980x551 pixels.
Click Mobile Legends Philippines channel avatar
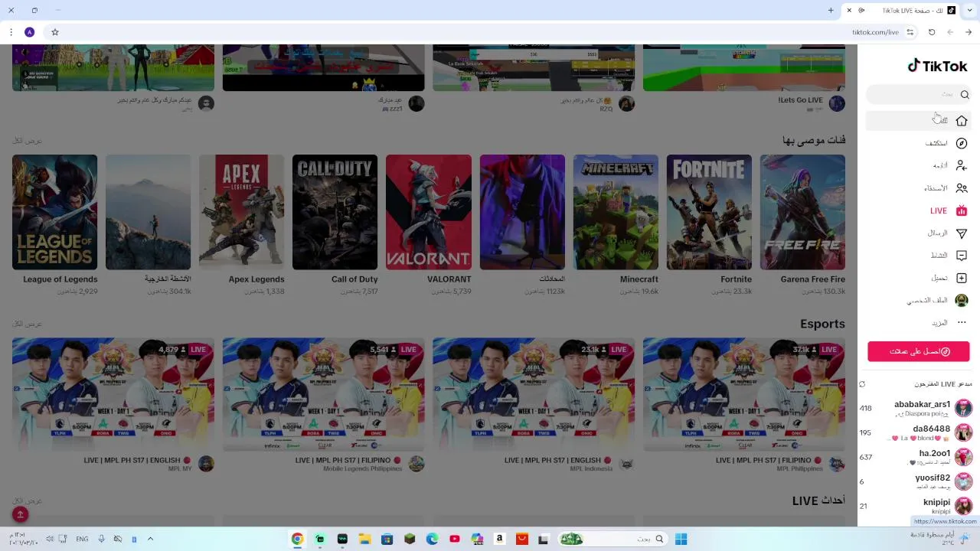coord(416,464)
